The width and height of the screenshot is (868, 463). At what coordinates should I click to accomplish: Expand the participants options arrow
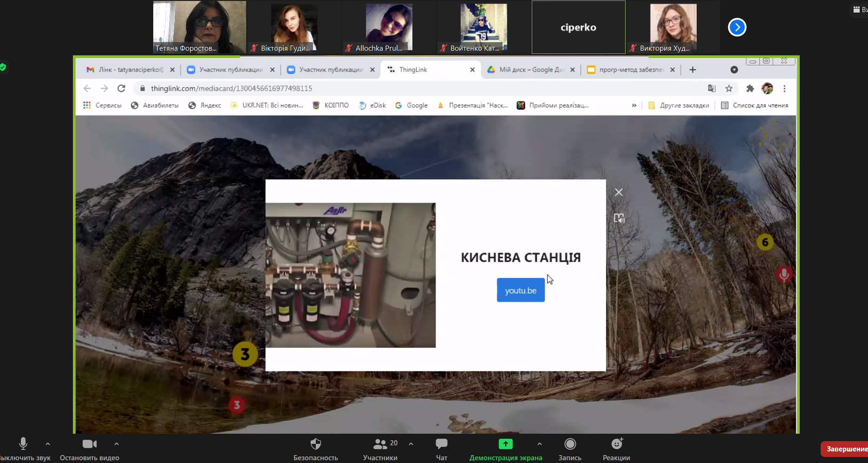pyautogui.click(x=411, y=444)
